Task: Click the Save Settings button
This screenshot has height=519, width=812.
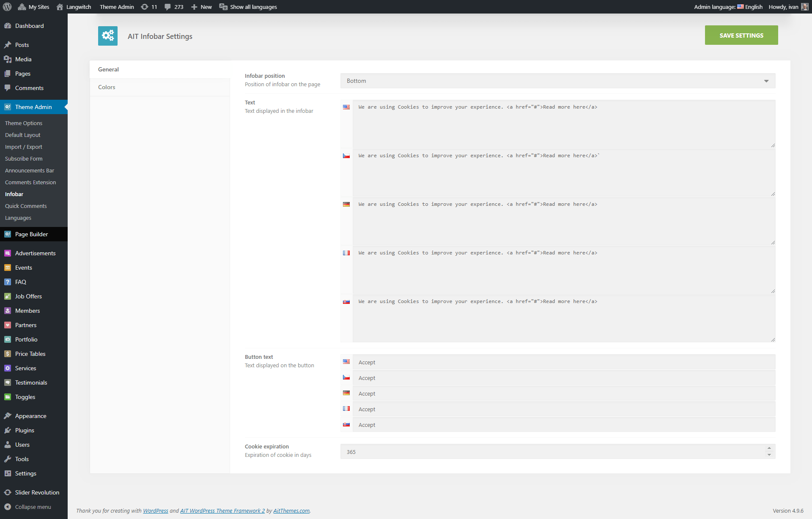Action: (x=741, y=35)
